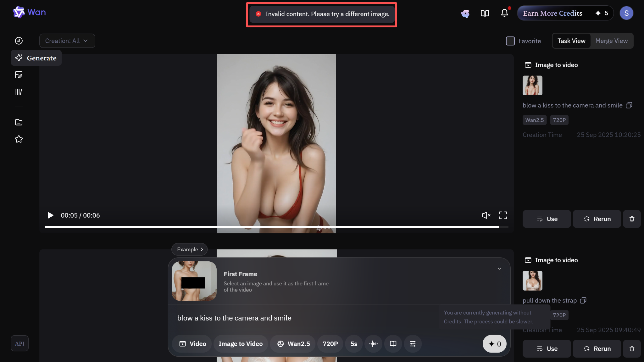Switch to Merge View tab

coord(611,41)
